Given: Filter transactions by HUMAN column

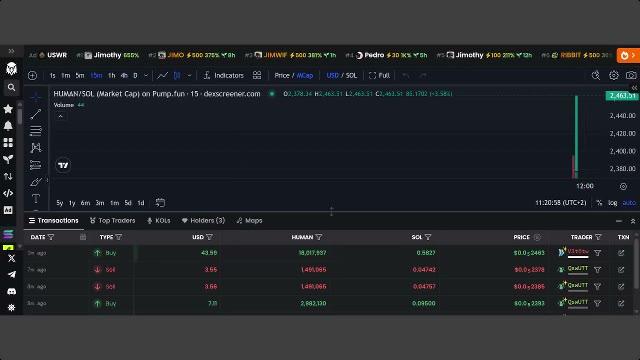Looking at the screenshot, I should [x=319, y=237].
